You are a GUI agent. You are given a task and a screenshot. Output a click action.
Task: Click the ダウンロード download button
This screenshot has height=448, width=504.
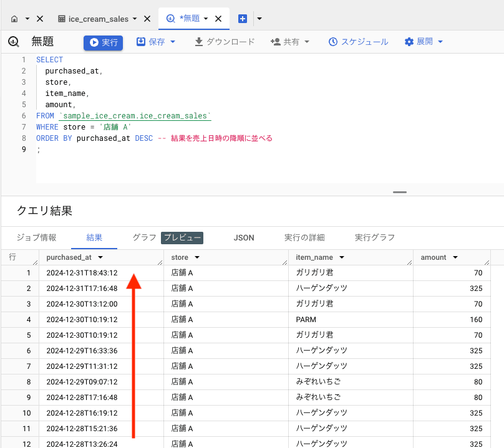pos(225,42)
